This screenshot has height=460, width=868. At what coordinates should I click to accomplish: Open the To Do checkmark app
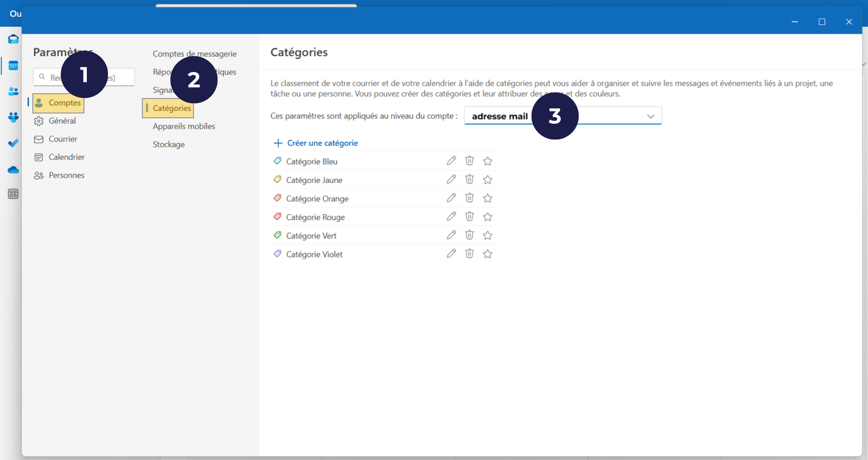(x=13, y=143)
